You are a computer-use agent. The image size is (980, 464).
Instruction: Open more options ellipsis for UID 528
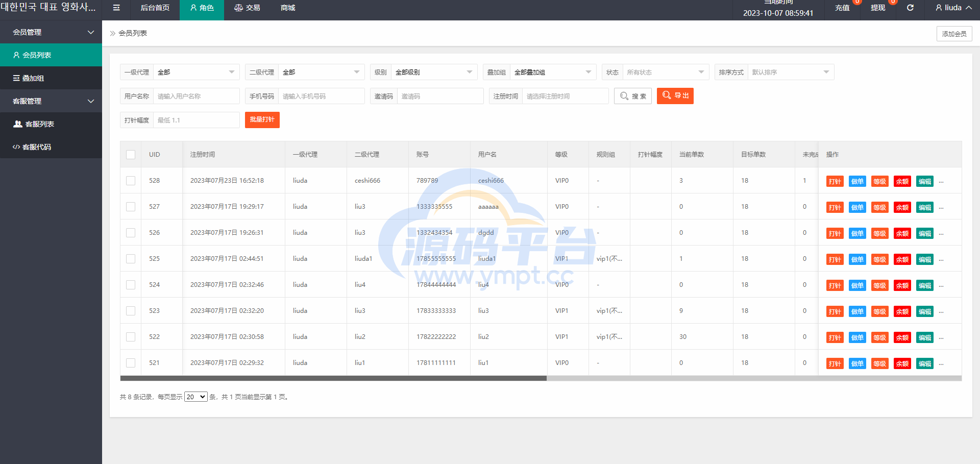pos(941,182)
